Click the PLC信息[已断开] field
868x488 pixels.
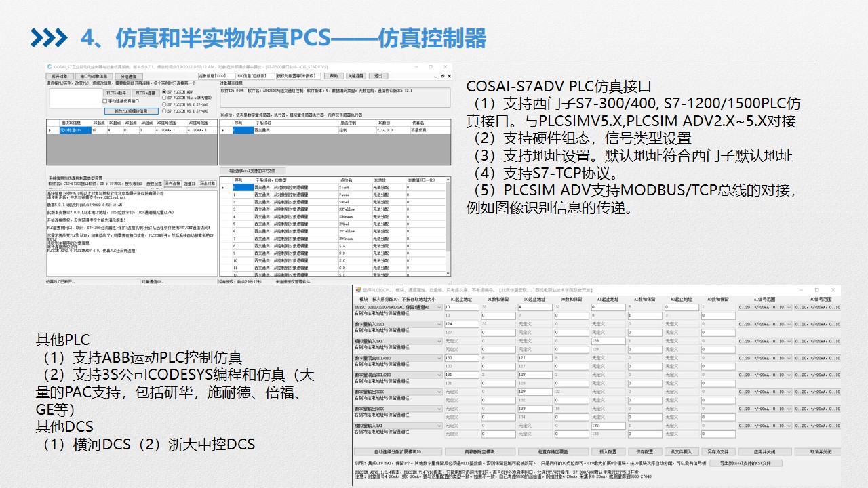pos(256,76)
